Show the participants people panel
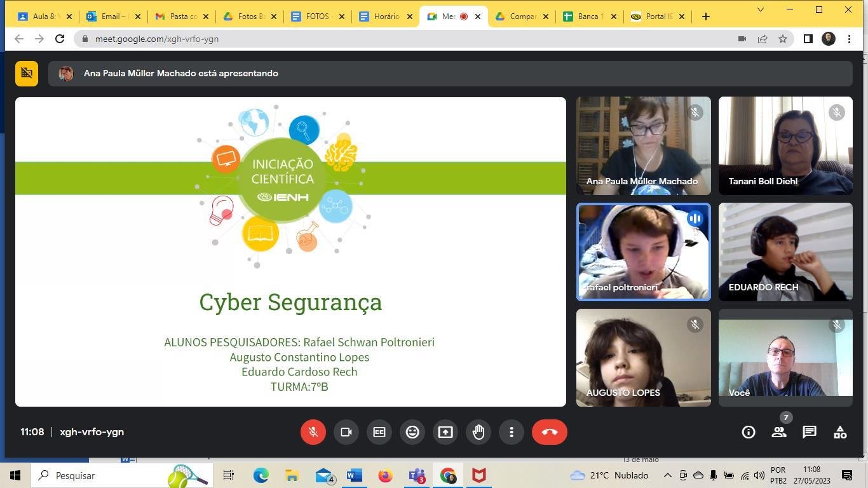Viewport: 868px width, 488px height. pos(779,432)
